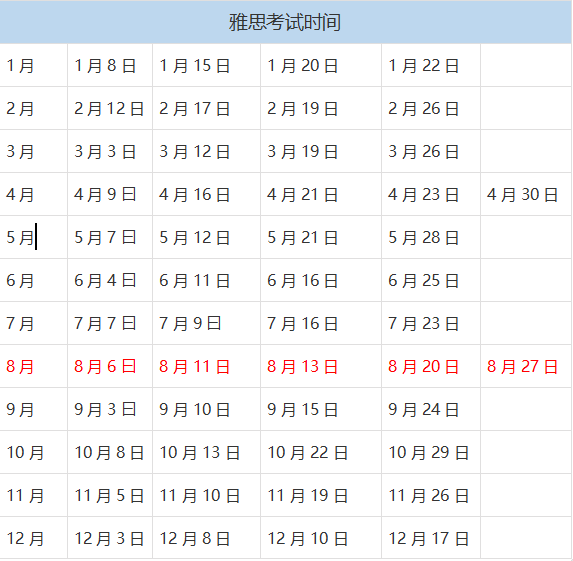Place cursor in the 5月 cell
The width and height of the screenshot is (573, 561).
[x=33, y=238]
